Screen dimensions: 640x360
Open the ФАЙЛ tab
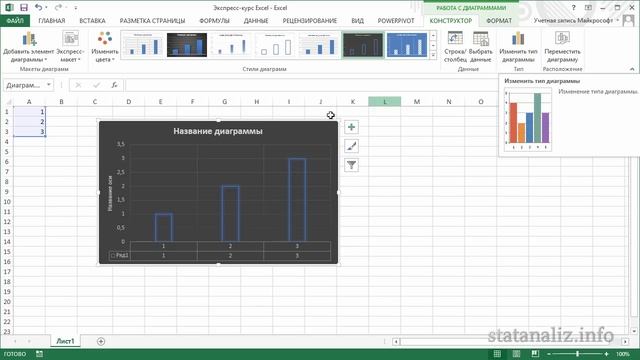coord(15,20)
